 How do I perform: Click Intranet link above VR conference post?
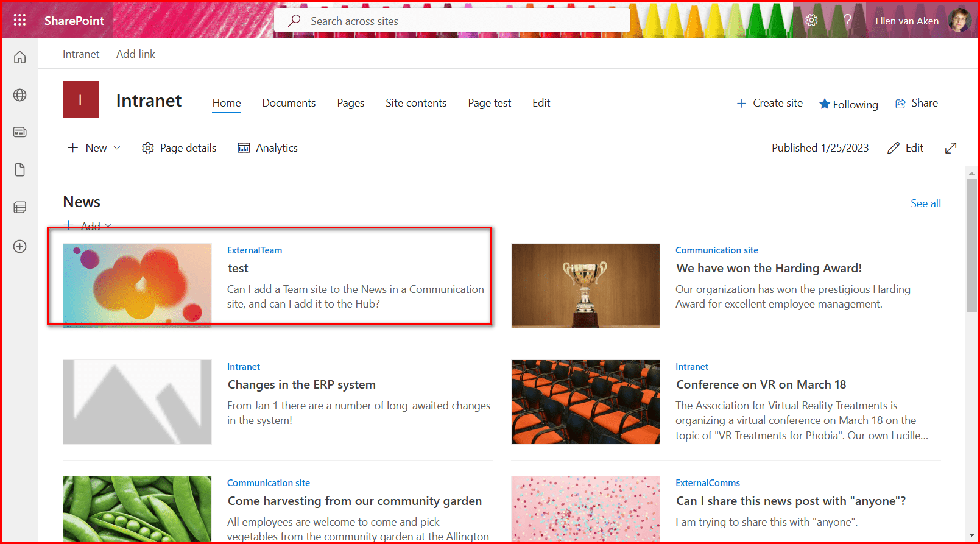point(692,367)
